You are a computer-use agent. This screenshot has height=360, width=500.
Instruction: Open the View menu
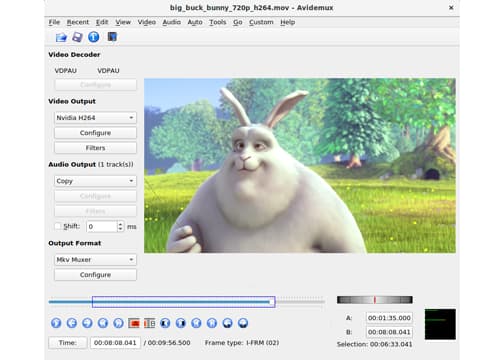pos(123,22)
